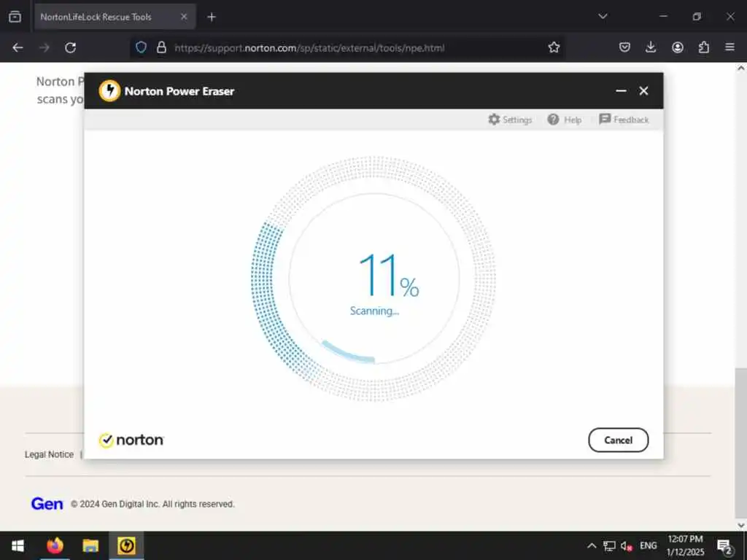This screenshot has width=747, height=560.
Task: Go back in Firefox
Action: 18,47
